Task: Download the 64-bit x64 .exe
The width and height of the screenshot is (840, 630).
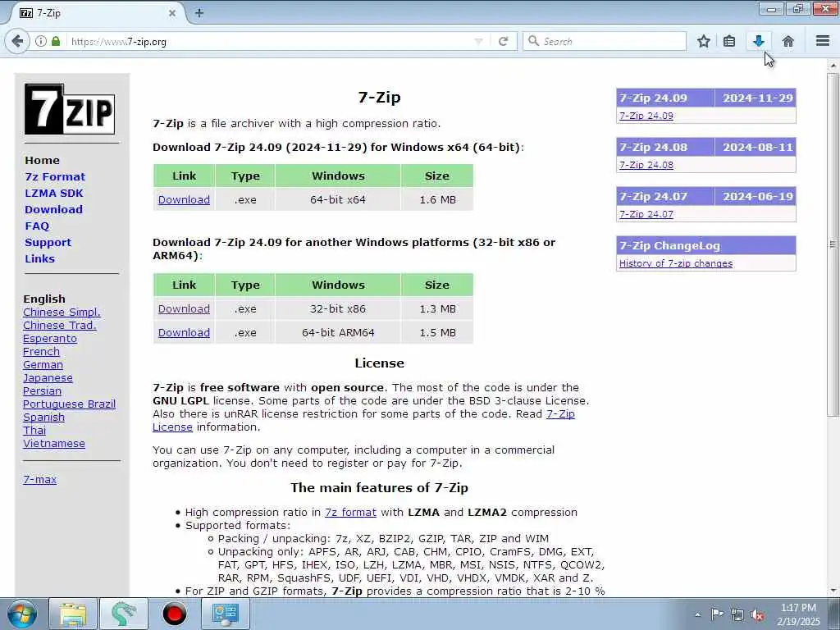Action: [x=184, y=200]
